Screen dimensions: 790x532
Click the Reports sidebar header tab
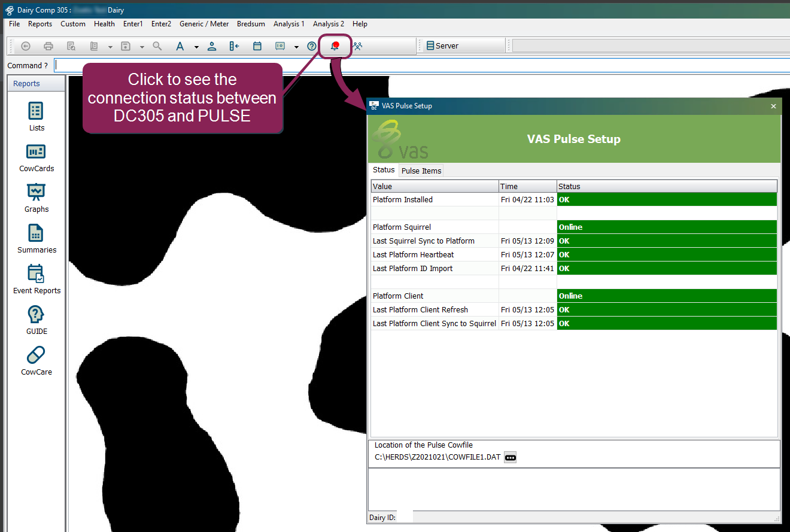tap(36, 84)
